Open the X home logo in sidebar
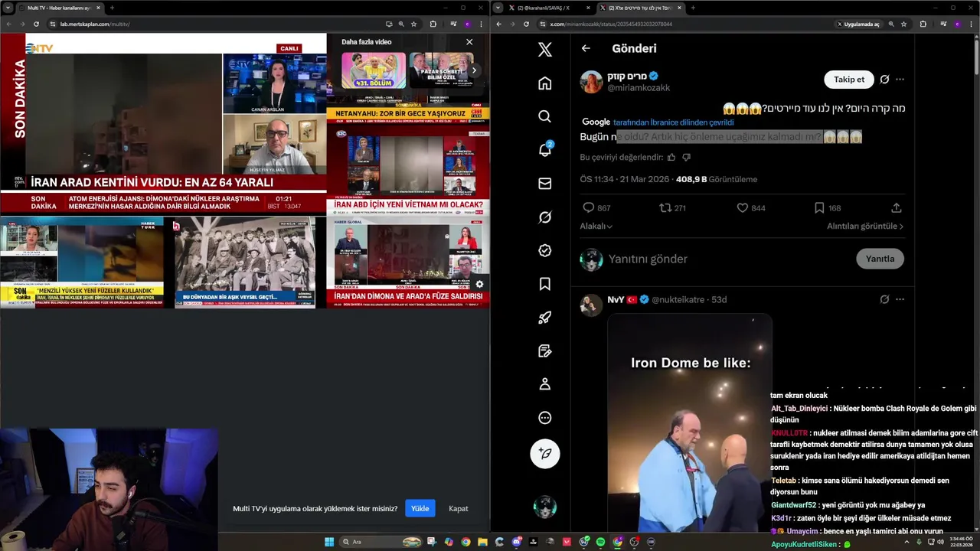Image resolution: width=980 pixels, height=551 pixels. [545, 50]
